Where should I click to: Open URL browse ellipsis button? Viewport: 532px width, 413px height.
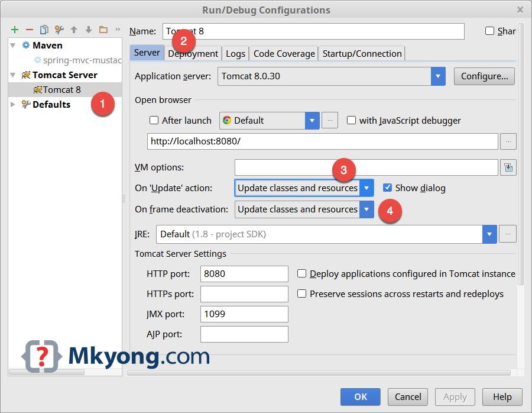(508, 141)
